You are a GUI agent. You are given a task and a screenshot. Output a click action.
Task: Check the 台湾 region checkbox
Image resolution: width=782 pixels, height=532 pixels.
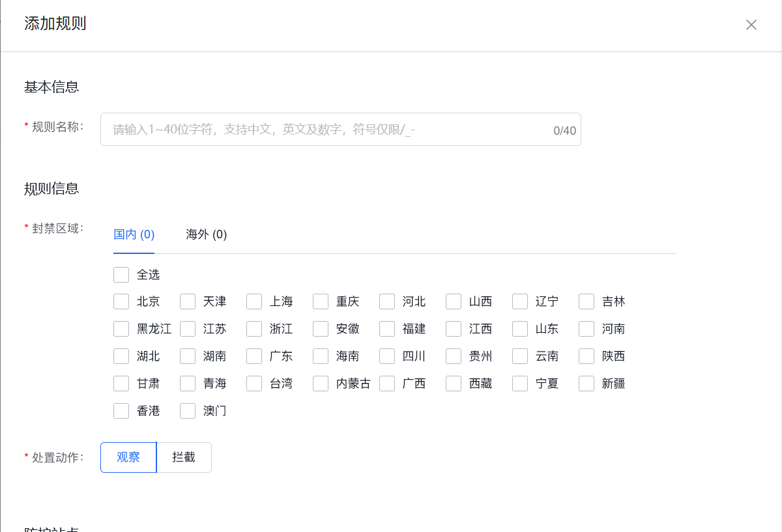(x=254, y=383)
